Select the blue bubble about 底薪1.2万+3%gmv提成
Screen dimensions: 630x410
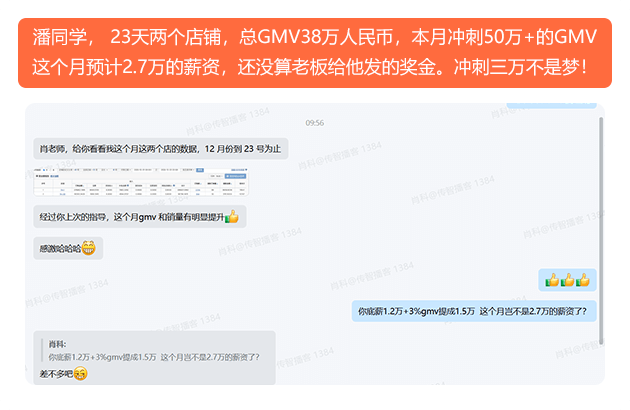(474, 311)
